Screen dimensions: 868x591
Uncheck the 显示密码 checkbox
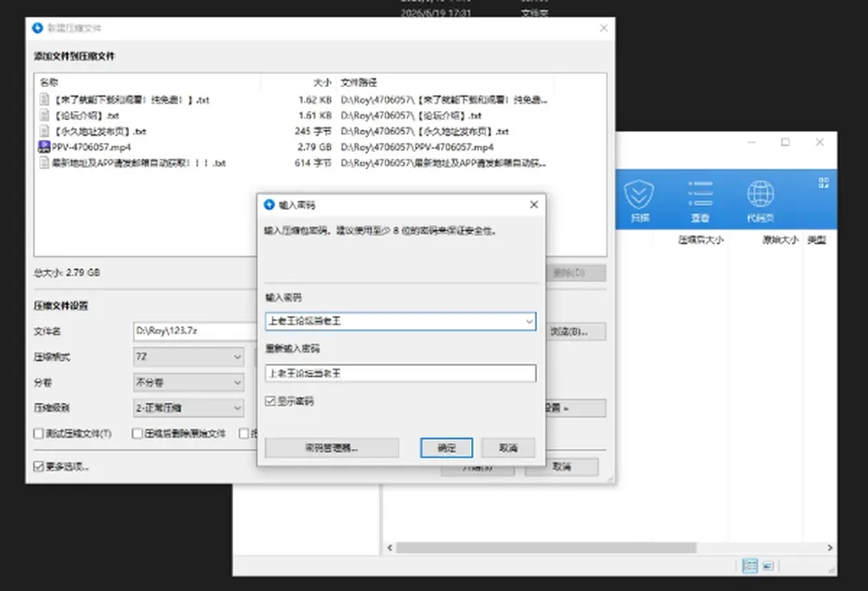(270, 401)
